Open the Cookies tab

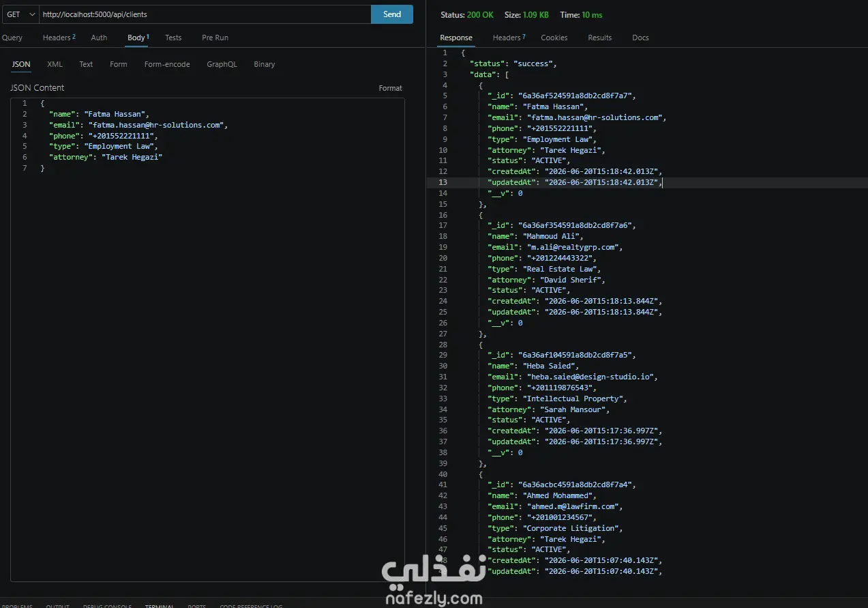pyautogui.click(x=554, y=38)
